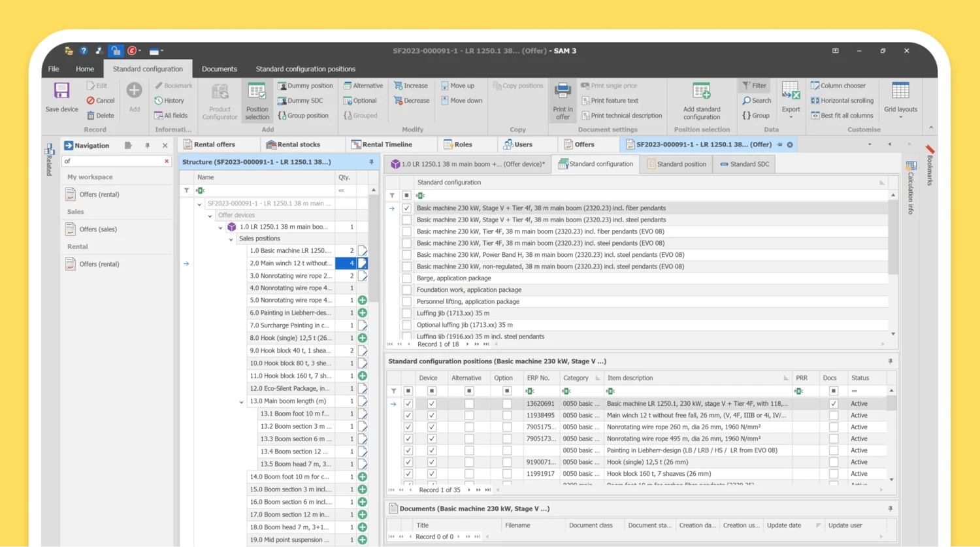Click green add icon beside 14.0 Boom foot

[x=362, y=477]
